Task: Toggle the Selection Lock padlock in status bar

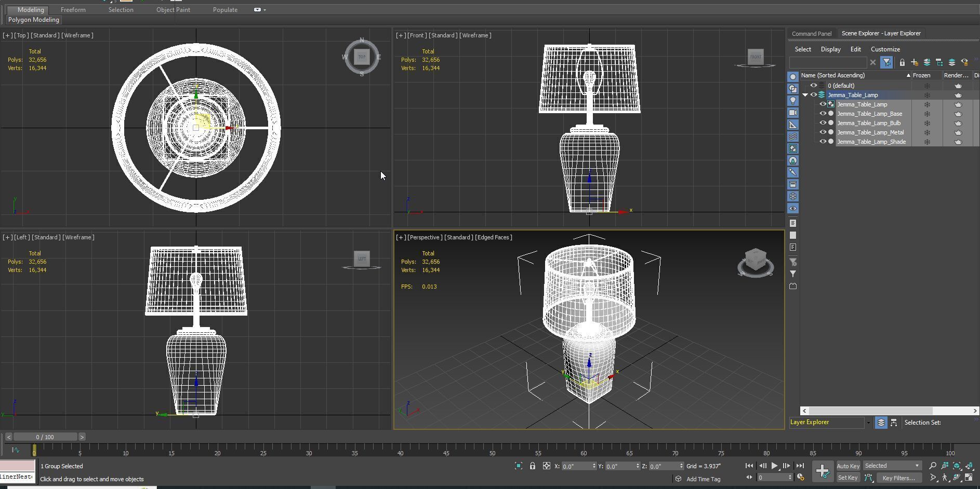Action: coord(533,466)
